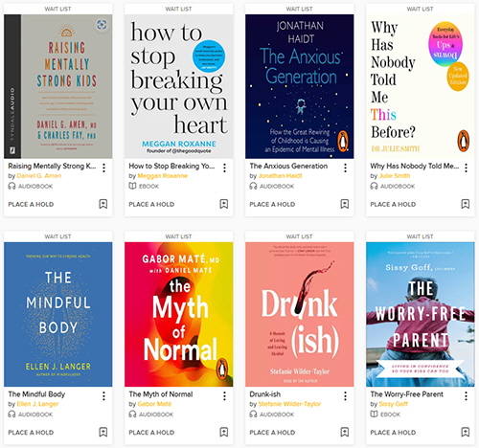
Task: Open more options menu for Raising Mentally Strong Kids
Action: [x=103, y=168]
